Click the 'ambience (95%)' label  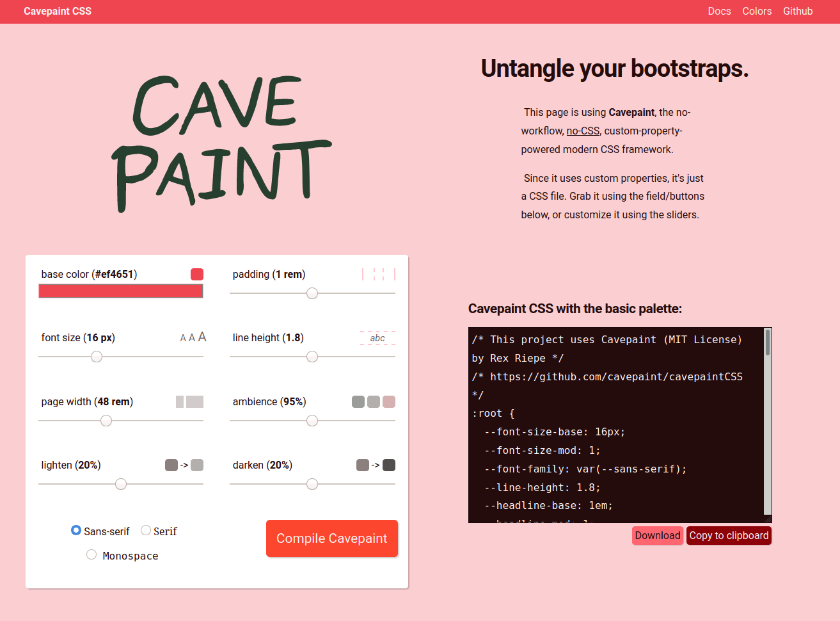(269, 401)
